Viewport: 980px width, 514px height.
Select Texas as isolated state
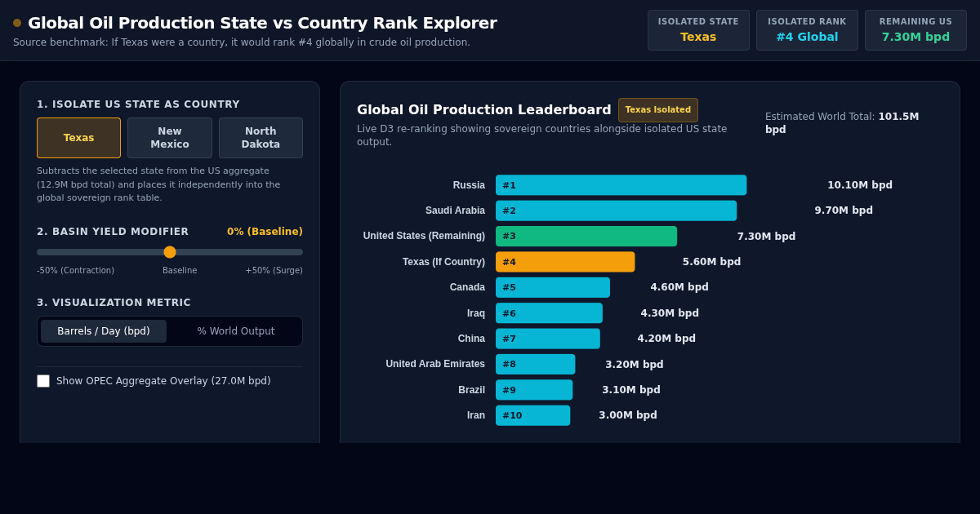78,138
